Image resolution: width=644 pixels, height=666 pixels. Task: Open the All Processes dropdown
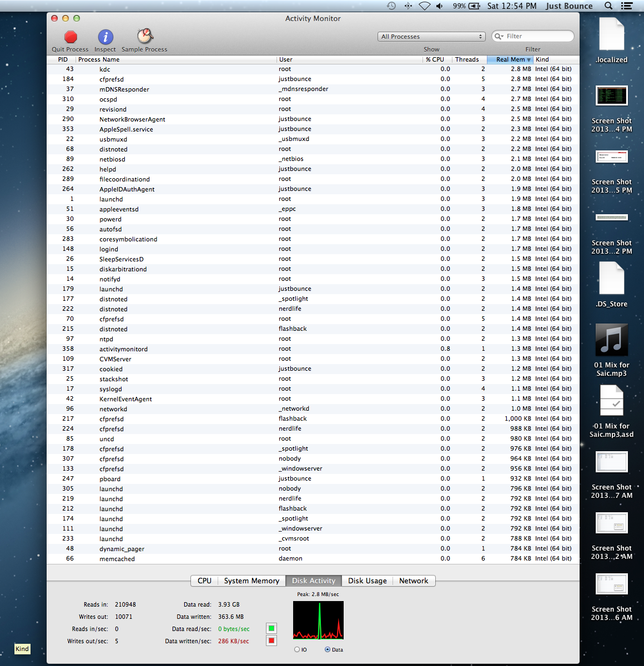(431, 37)
